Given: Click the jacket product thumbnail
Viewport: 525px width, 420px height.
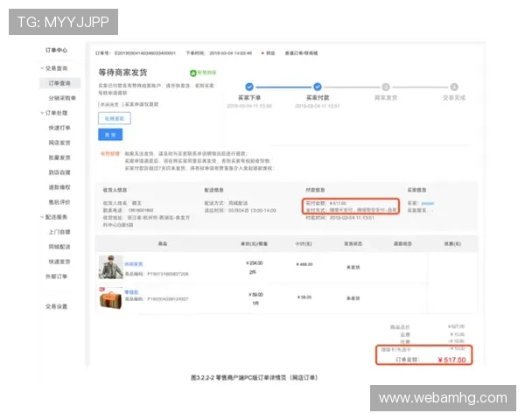Looking at the screenshot, I should point(111,267).
